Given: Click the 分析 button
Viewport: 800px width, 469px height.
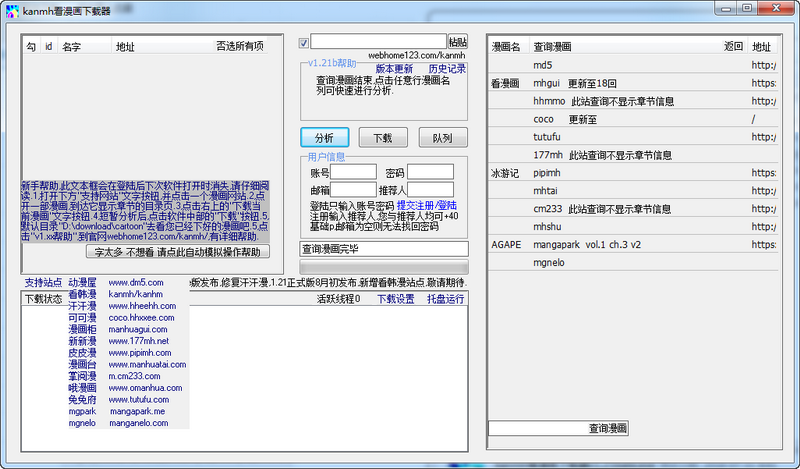Looking at the screenshot, I should (324, 137).
